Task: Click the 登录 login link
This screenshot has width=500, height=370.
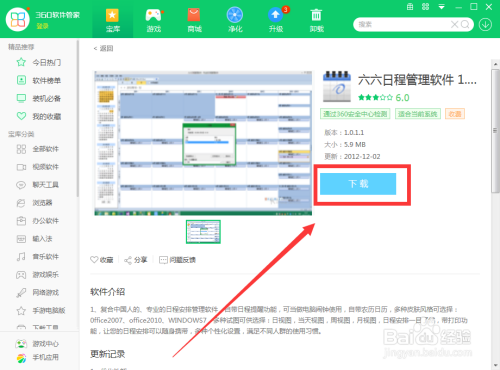Action: tap(42, 26)
